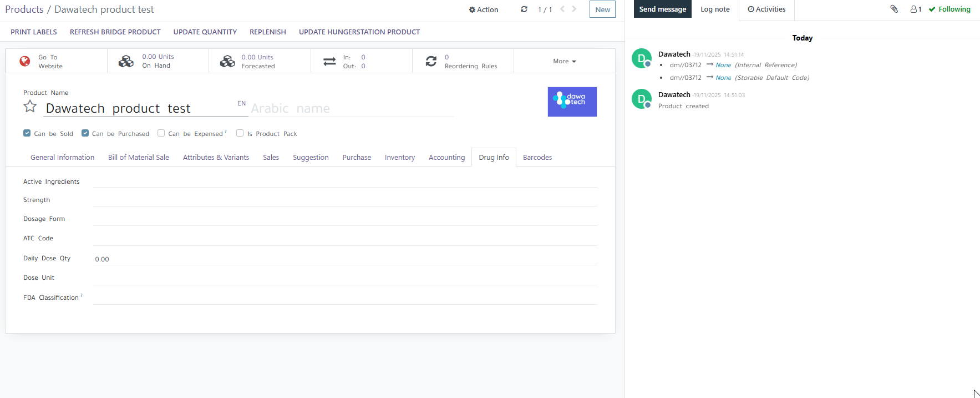Click FDA Classification help question mark

coord(82,295)
